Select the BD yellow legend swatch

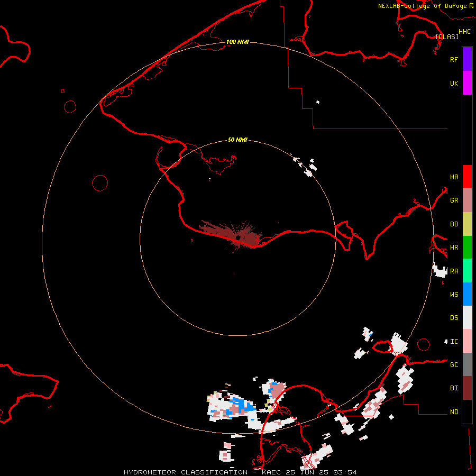[x=467, y=224]
